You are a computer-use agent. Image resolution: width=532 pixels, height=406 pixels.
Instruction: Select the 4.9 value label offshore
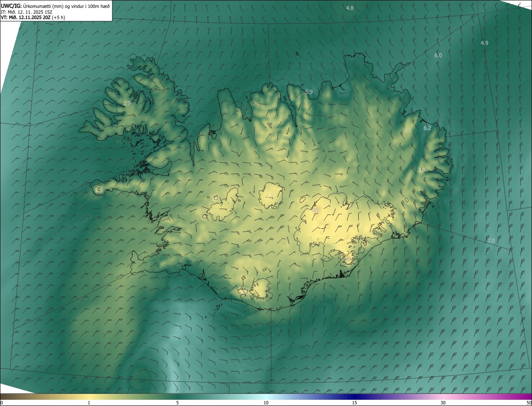(485, 43)
